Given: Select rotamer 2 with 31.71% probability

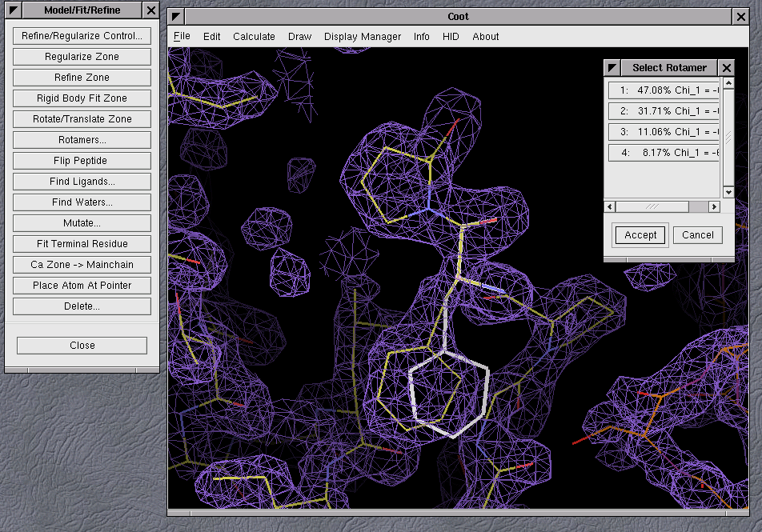Looking at the screenshot, I should click(664, 111).
